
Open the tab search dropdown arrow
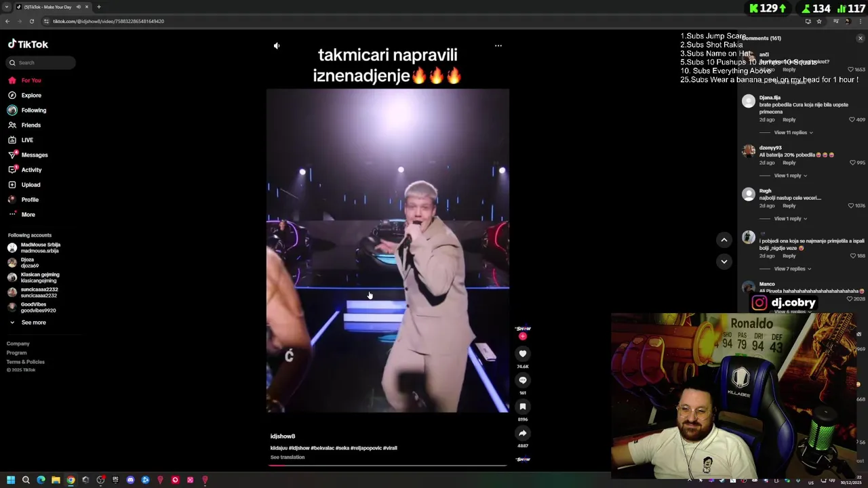coord(7,7)
